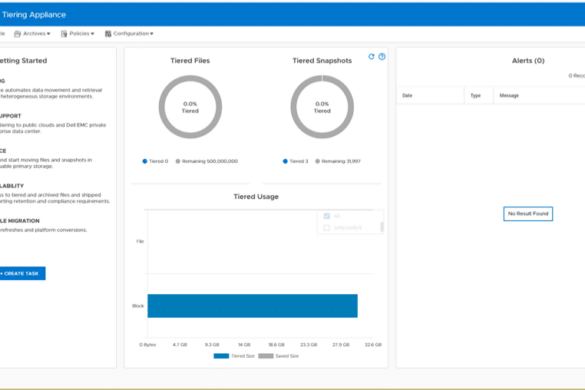The width and height of the screenshot is (585, 390).
Task: Click the filter list scrollbar in Tiered Usage
Action: tap(382, 227)
